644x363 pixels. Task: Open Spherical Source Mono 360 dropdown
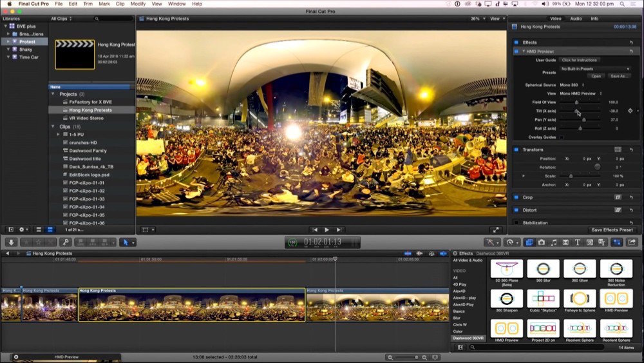(x=572, y=85)
